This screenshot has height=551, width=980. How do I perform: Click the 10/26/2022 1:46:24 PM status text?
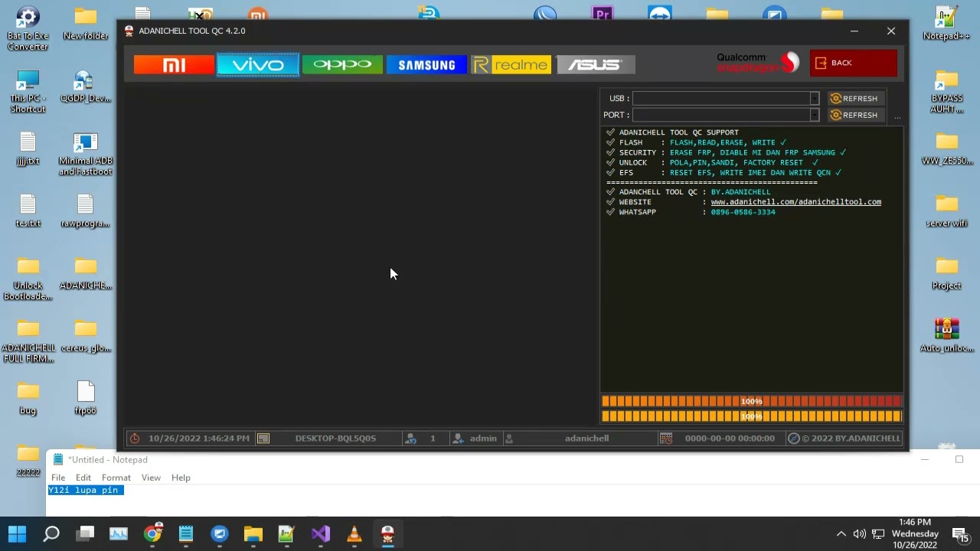[x=199, y=439]
